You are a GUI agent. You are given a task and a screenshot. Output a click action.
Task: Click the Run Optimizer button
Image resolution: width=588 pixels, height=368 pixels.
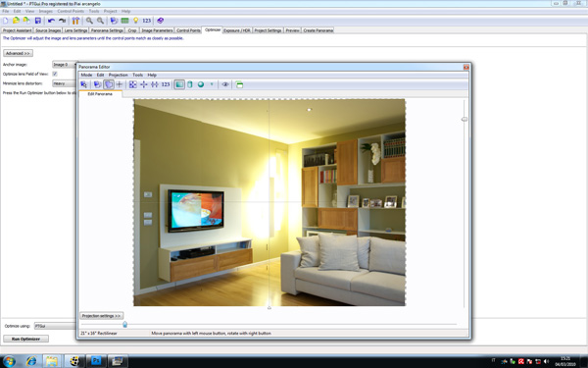(25, 339)
